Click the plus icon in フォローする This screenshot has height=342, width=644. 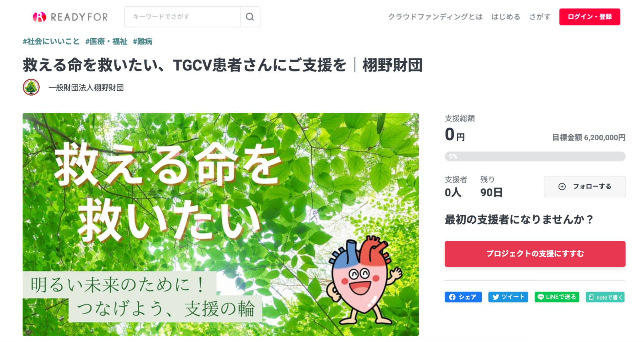click(562, 187)
